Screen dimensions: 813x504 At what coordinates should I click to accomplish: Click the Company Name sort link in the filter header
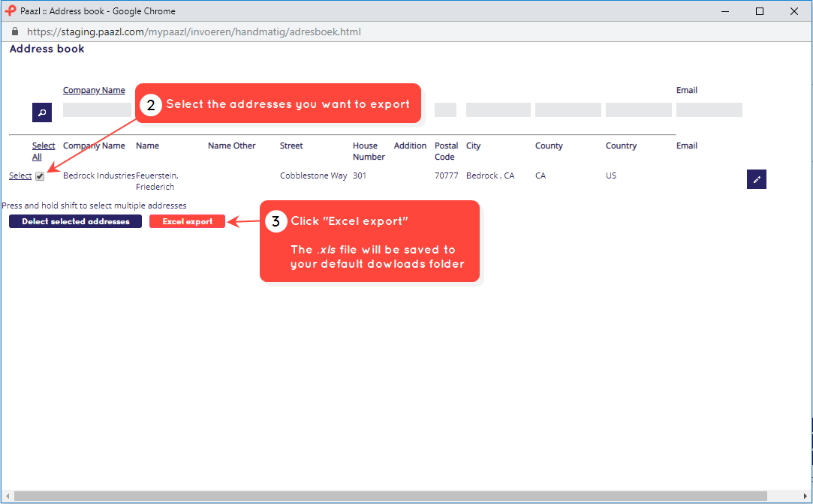(x=94, y=90)
